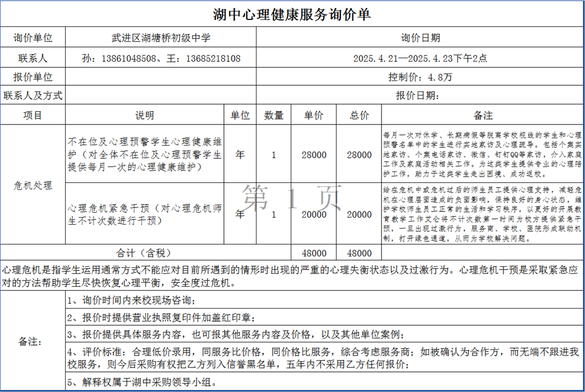Click the 项目 column header
Viewport: 585px width, 392px height.
[x=33, y=115]
